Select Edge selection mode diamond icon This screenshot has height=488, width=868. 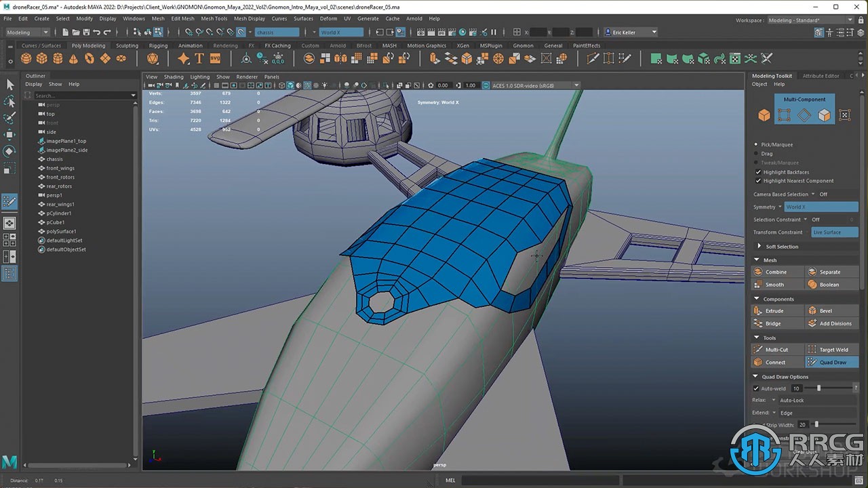804,115
